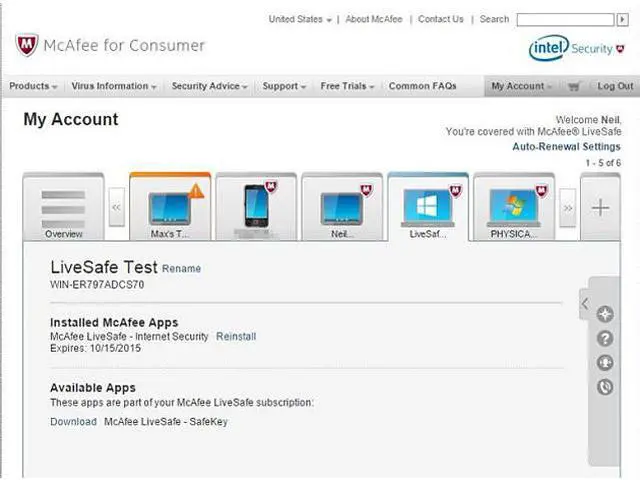Reinstall McAfee LiveSafe Internet Security
Viewport: 640px width, 480px height.
236,337
